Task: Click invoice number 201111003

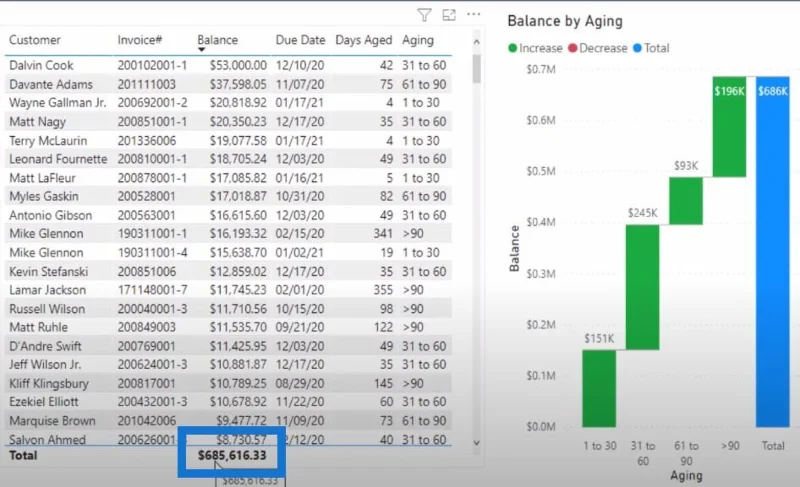Action: point(146,84)
